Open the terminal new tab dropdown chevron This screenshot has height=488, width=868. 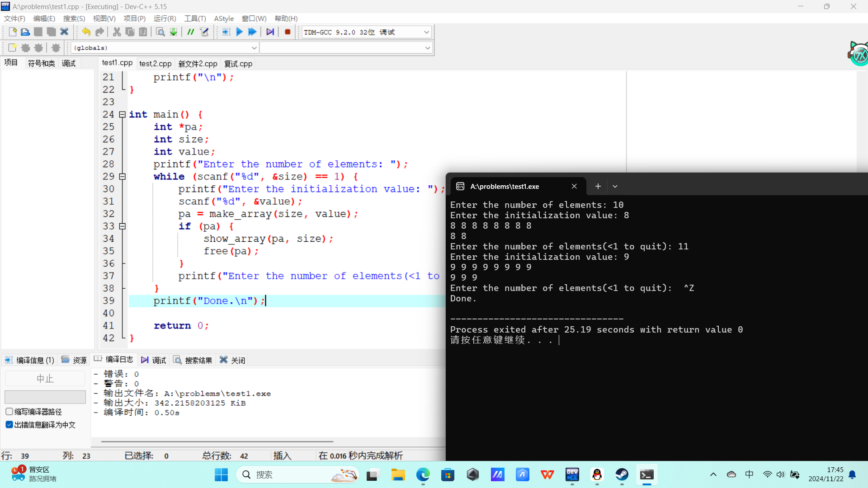point(615,186)
